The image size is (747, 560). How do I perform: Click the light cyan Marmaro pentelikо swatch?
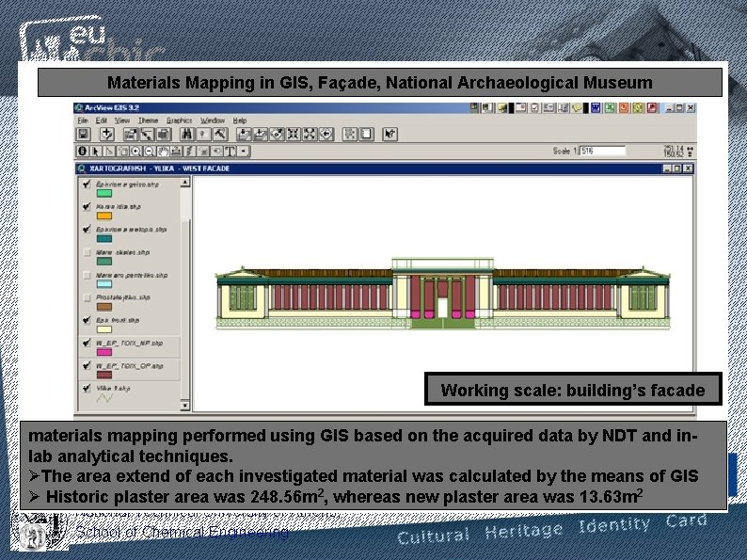pos(104,284)
